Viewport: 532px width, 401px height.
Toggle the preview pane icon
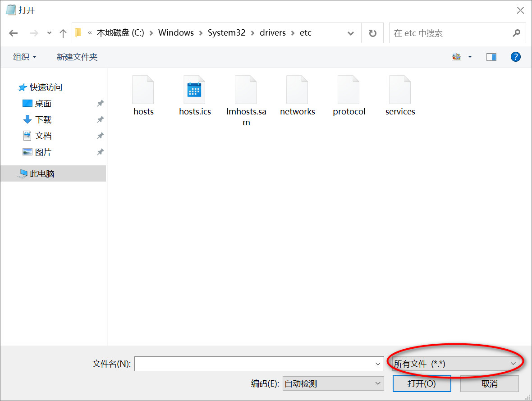[491, 57]
